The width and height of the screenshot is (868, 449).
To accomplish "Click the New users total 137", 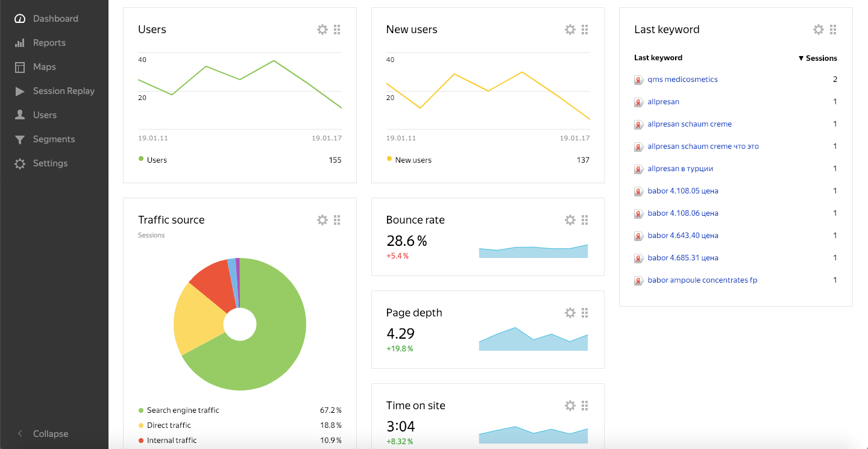I will [x=583, y=160].
